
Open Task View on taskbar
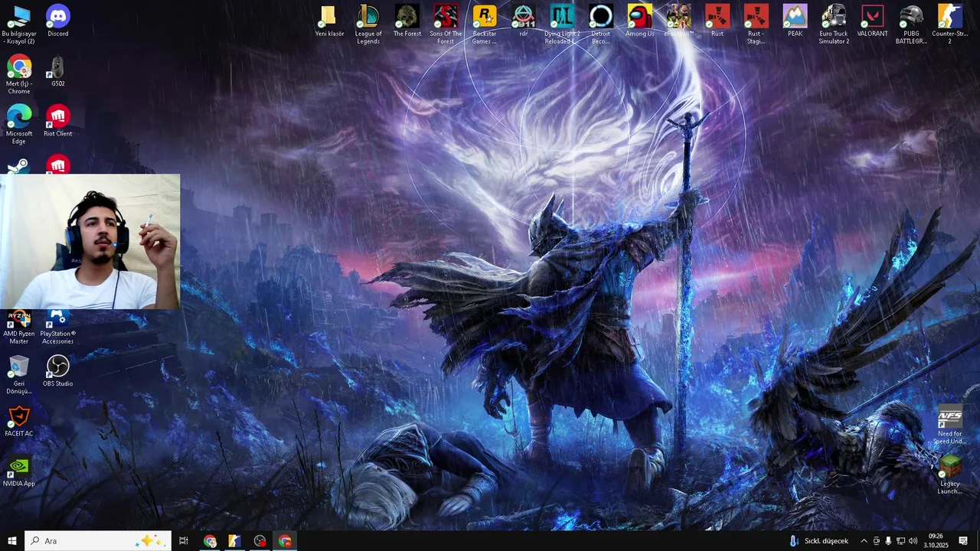184,541
